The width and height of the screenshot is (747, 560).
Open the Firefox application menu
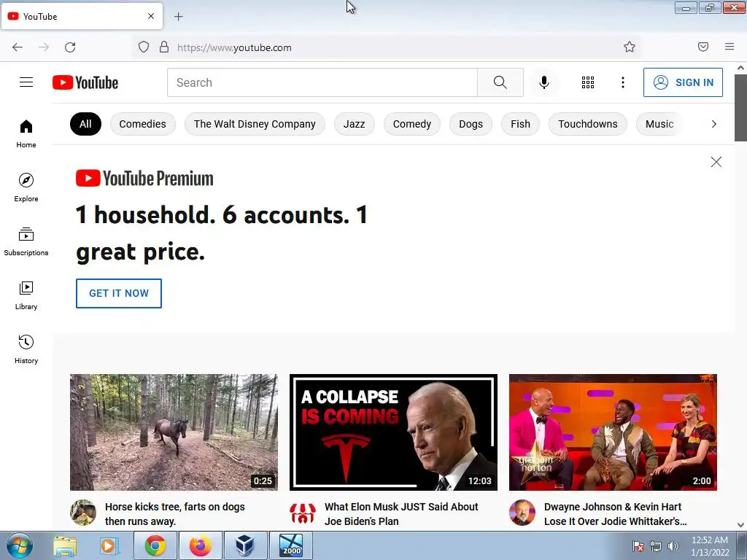[x=729, y=47]
